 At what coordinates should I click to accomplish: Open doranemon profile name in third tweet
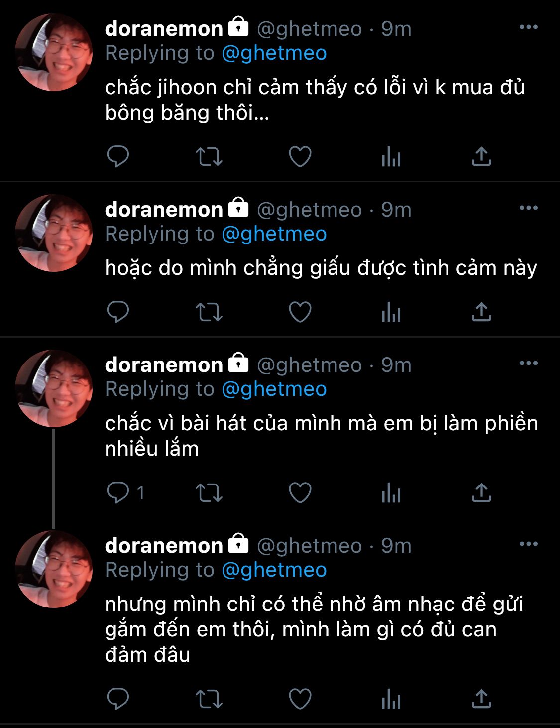pos(164,365)
